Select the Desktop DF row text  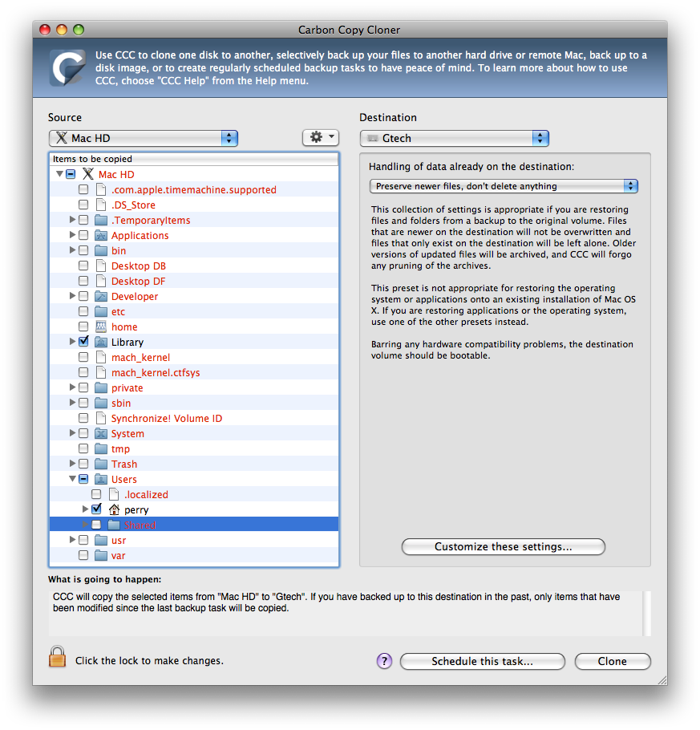138,282
